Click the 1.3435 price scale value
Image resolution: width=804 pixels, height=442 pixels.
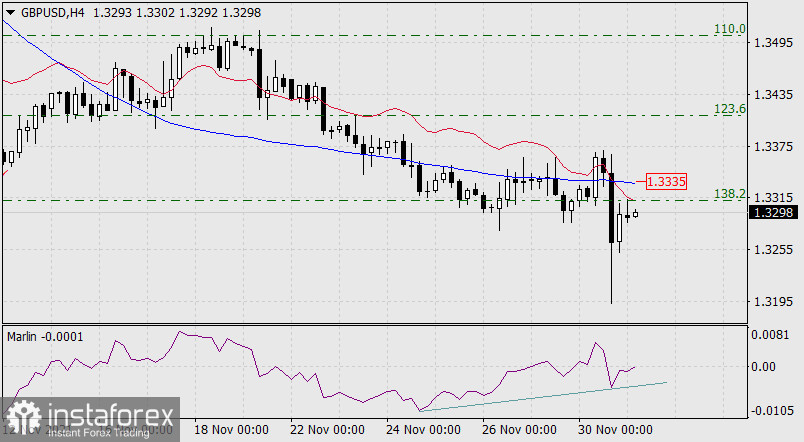[775, 94]
